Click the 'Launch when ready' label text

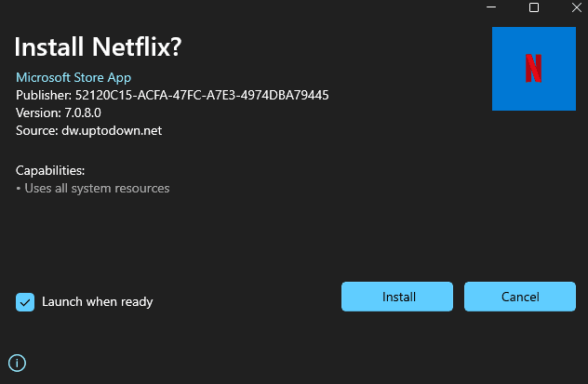(x=97, y=301)
